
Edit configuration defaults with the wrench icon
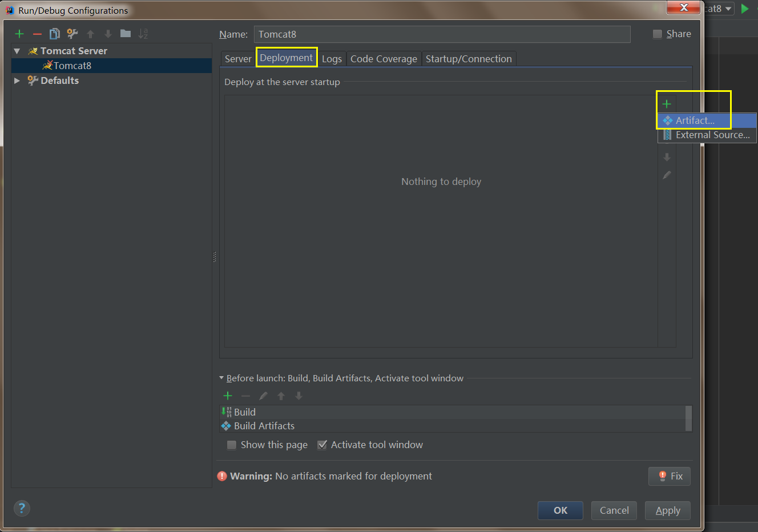tap(72, 34)
